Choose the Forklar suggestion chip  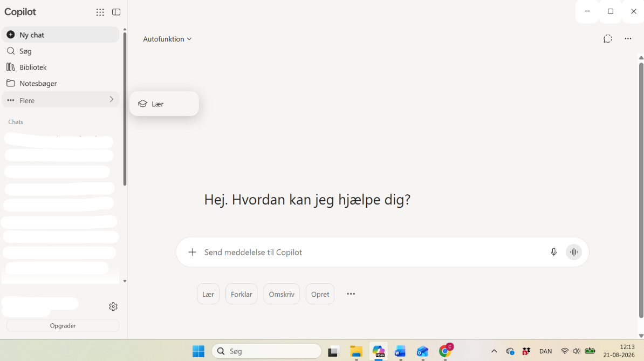pos(242,294)
